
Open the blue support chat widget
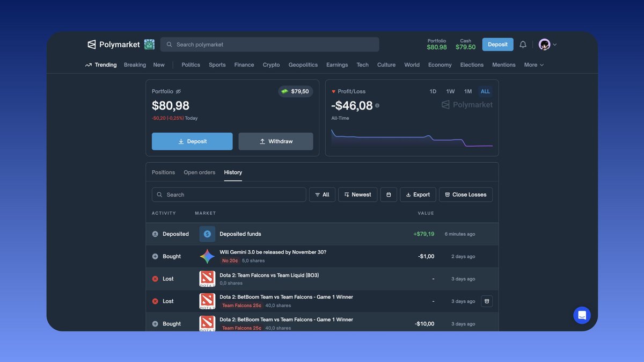coord(582,315)
